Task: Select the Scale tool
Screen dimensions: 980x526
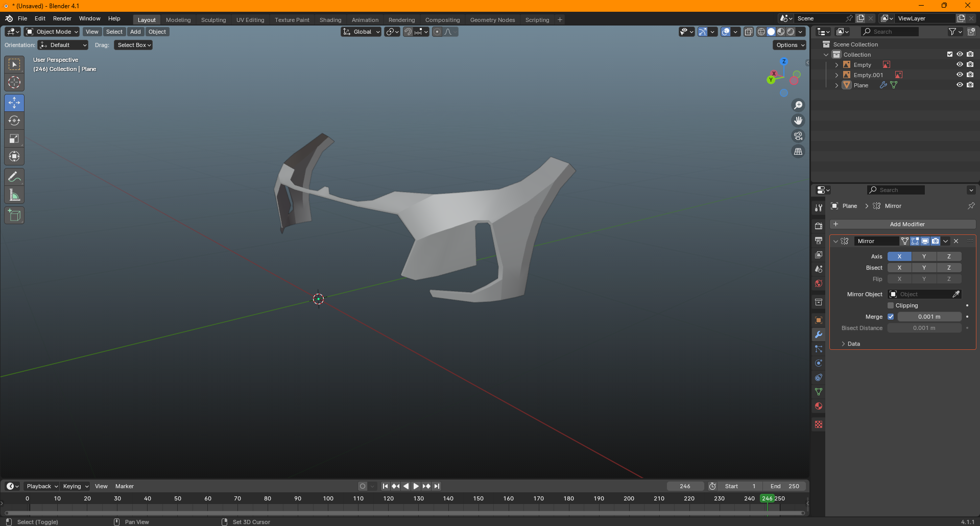Action: pos(14,138)
